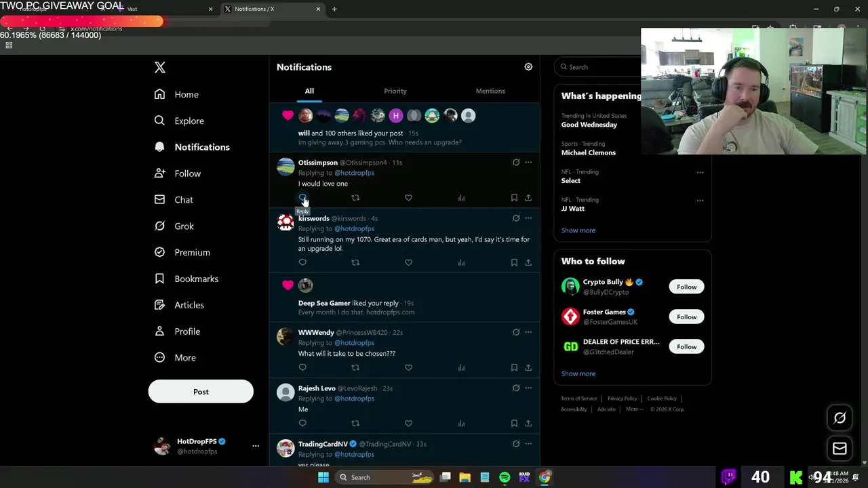
Task: Switch to the All notifications tab
Action: [x=309, y=91]
